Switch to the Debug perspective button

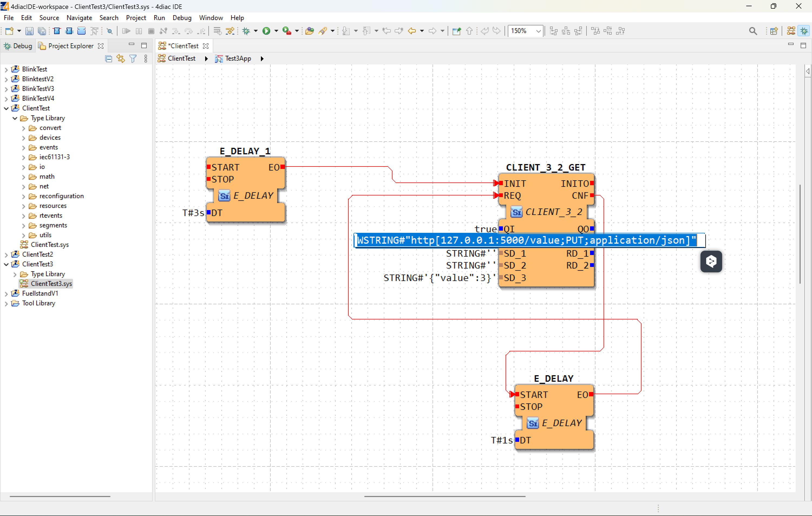click(x=804, y=31)
